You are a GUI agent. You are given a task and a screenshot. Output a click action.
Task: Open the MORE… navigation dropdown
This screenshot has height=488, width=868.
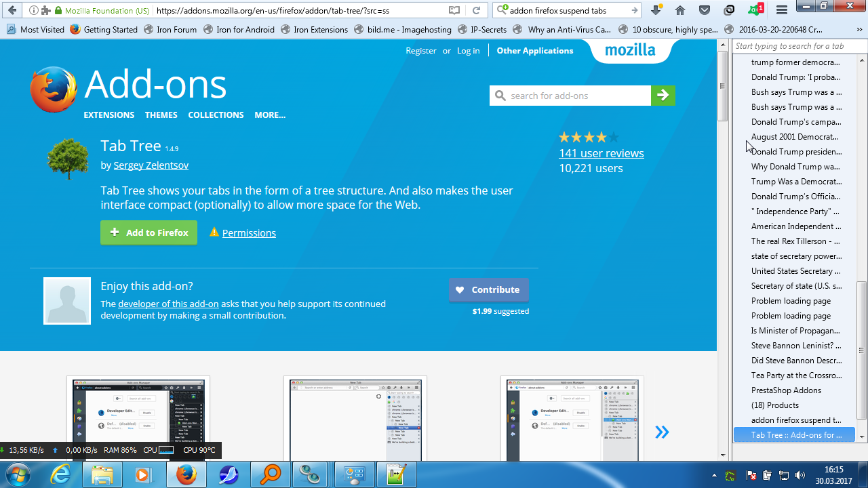tap(270, 115)
